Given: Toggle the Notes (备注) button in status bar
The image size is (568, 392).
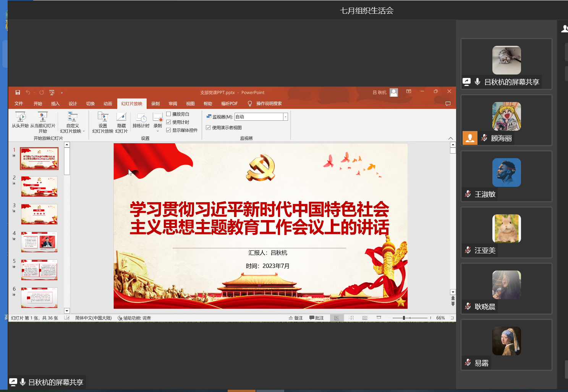Looking at the screenshot, I should click(x=296, y=318).
